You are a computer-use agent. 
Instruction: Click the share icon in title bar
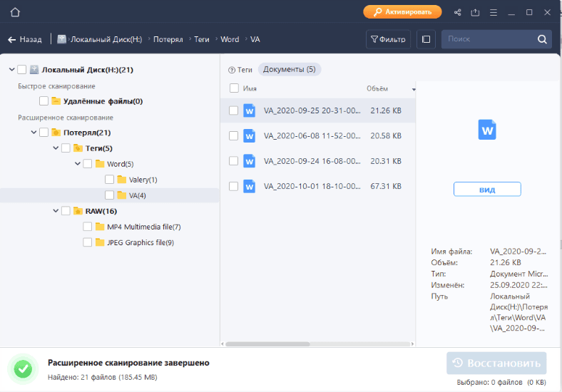click(457, 12)
